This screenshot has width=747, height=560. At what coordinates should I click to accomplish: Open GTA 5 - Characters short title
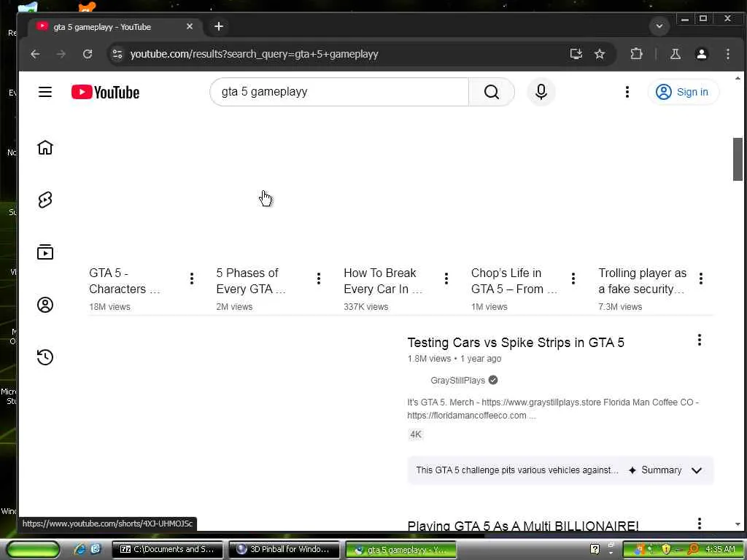pyautogui.click(x=124, y=281)
